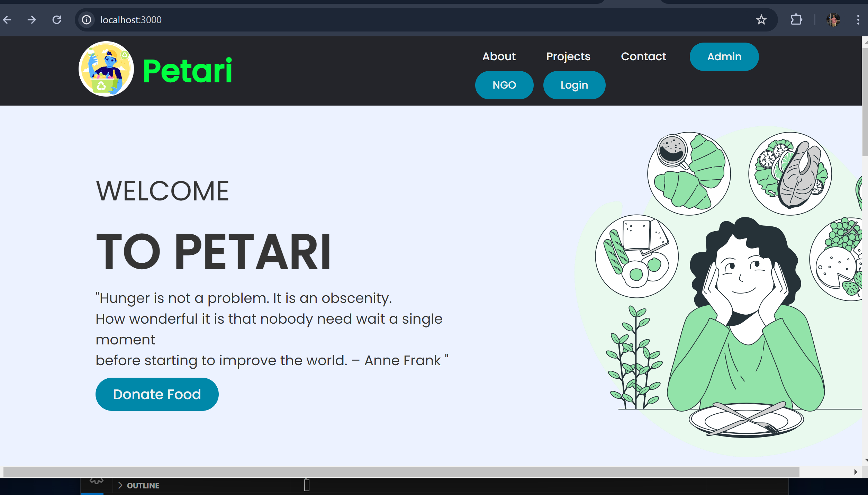This screenshot has height=495, width=868.
Task: Click the browser back arrow
Action: [x=7, y=20]
